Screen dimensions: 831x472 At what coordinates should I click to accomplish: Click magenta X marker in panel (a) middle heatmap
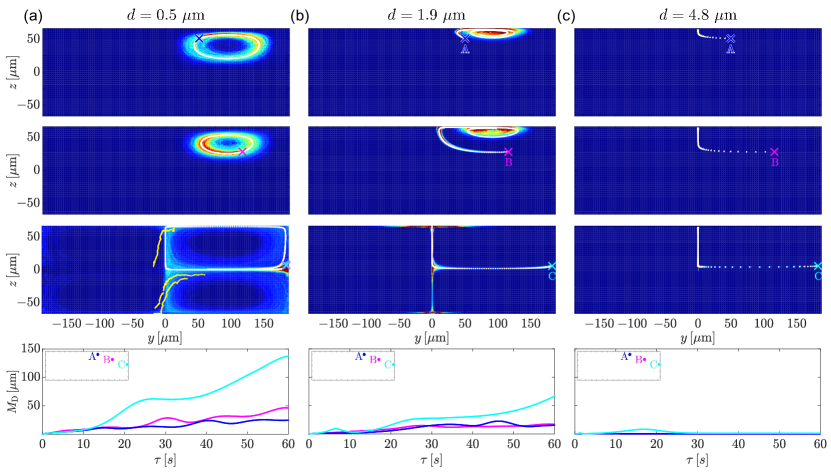[242, 152]
